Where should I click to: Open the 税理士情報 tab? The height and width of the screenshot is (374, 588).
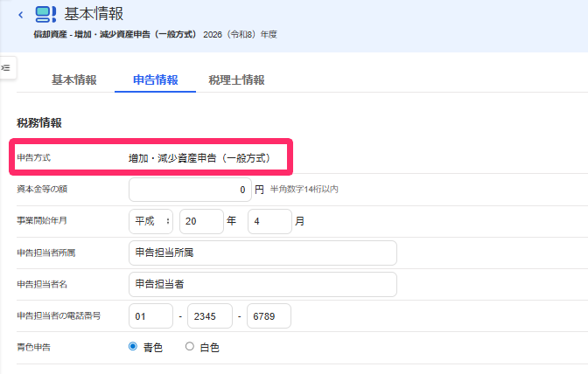pos(236,80)
